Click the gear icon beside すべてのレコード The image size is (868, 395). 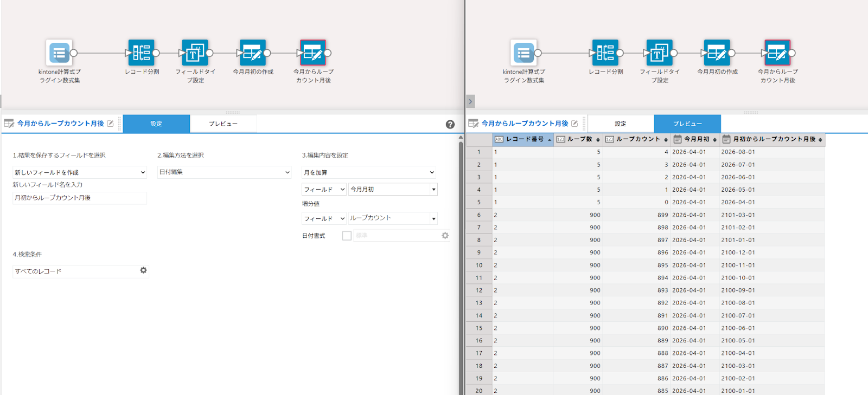coord(143,270)
